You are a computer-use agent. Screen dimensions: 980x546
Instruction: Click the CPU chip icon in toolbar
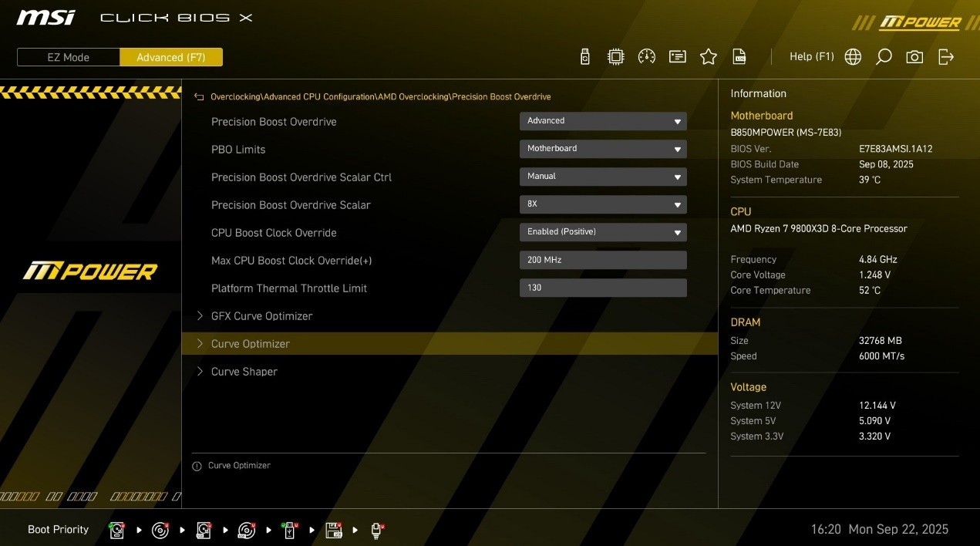615,56
